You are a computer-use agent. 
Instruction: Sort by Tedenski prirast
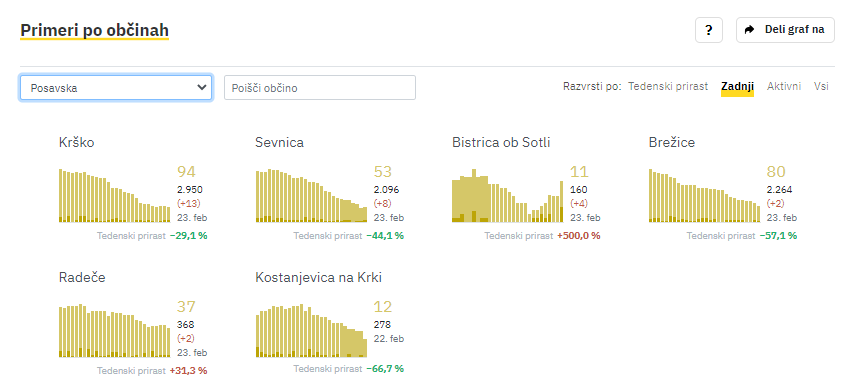tap(668, 86)
